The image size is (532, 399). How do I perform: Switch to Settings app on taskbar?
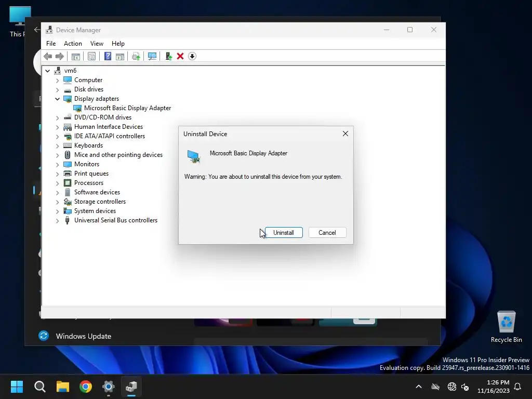tap(109, 387)
